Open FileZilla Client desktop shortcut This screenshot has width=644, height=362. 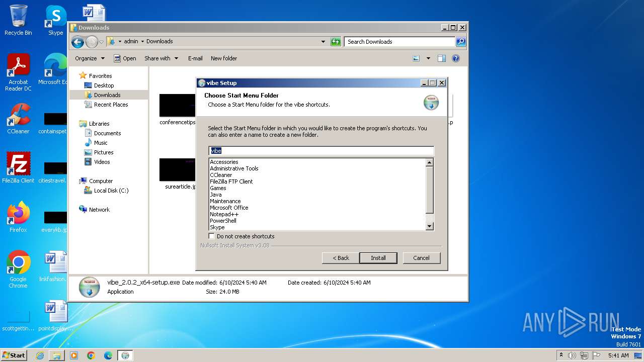pyautogui.click(x=18, y=168)
